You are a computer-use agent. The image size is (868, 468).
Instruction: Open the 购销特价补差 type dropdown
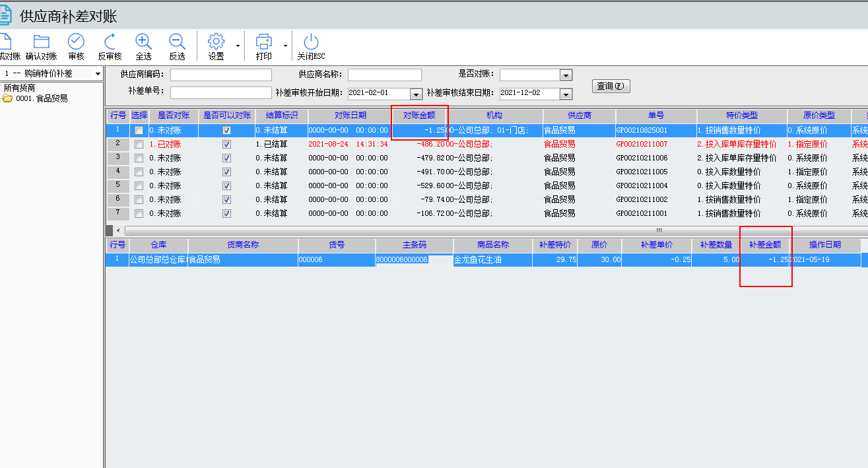tap(98, 74)
